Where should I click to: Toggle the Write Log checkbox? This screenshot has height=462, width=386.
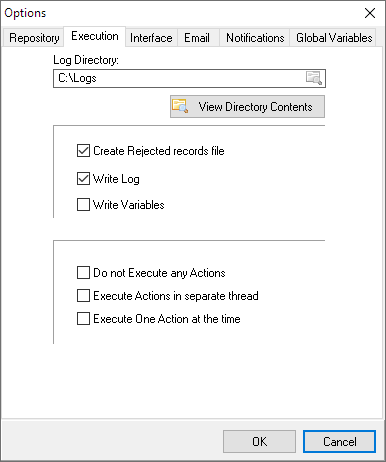[x=83, y=179]
